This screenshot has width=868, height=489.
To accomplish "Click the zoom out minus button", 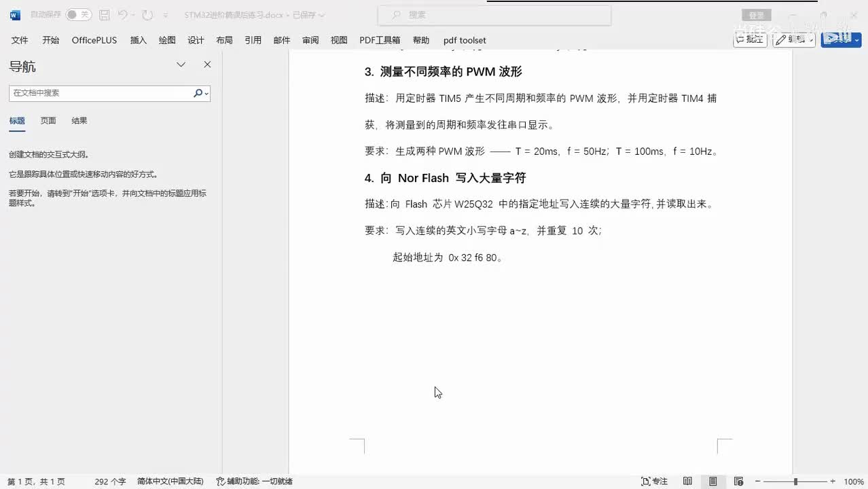I will point(758,482).
